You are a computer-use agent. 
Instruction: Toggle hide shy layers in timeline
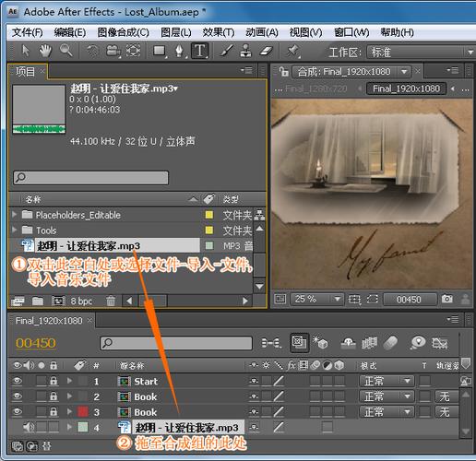(x=349, y=342)
